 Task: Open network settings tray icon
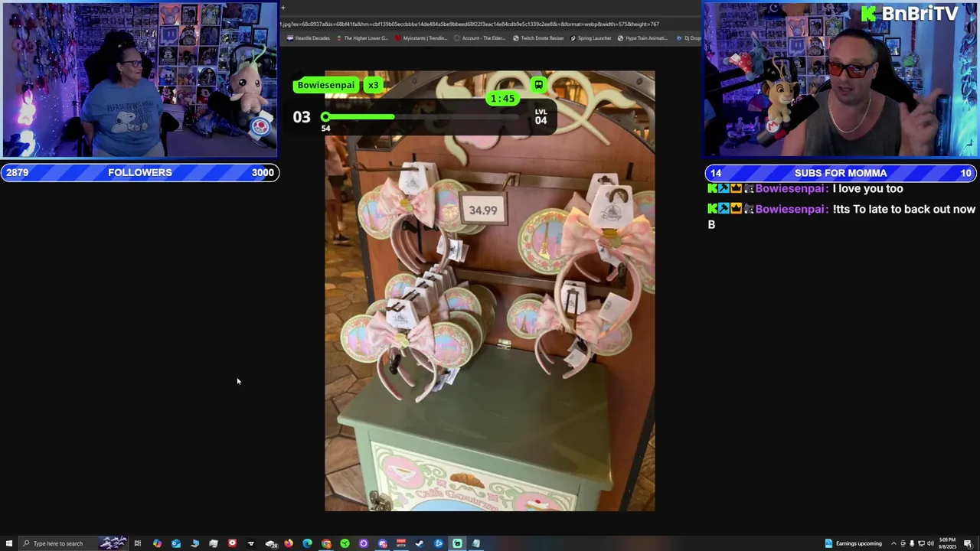pyautogui.click(x=921, y=543)
